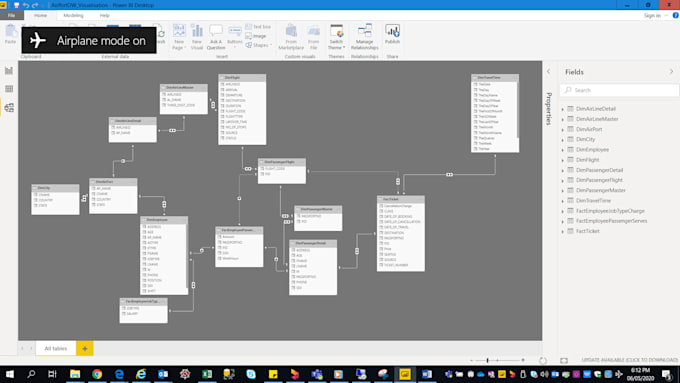Click zoom in plus button

(523, 360)
